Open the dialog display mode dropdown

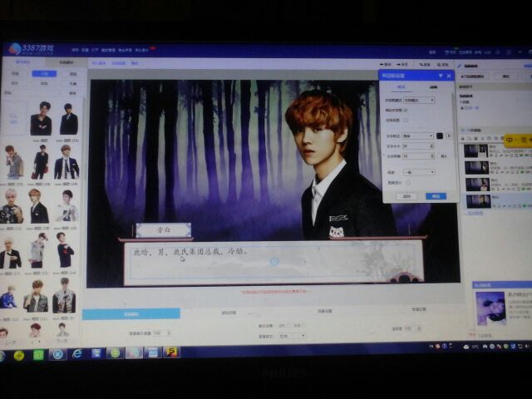(419, 100)
